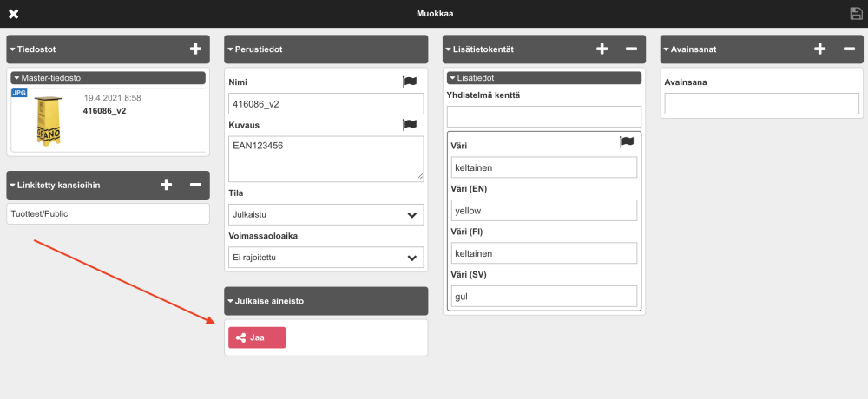Click the flag icon beside Nimi

tap(410, 82)
